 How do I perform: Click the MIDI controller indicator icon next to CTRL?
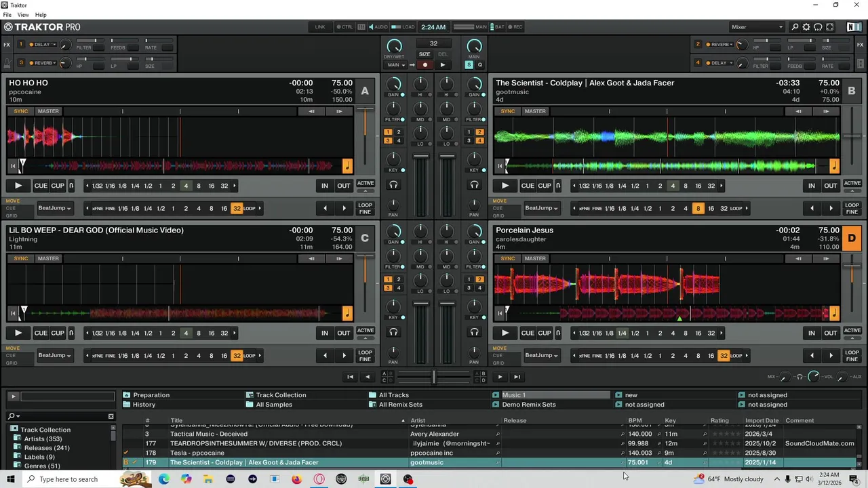coord(361,27)
